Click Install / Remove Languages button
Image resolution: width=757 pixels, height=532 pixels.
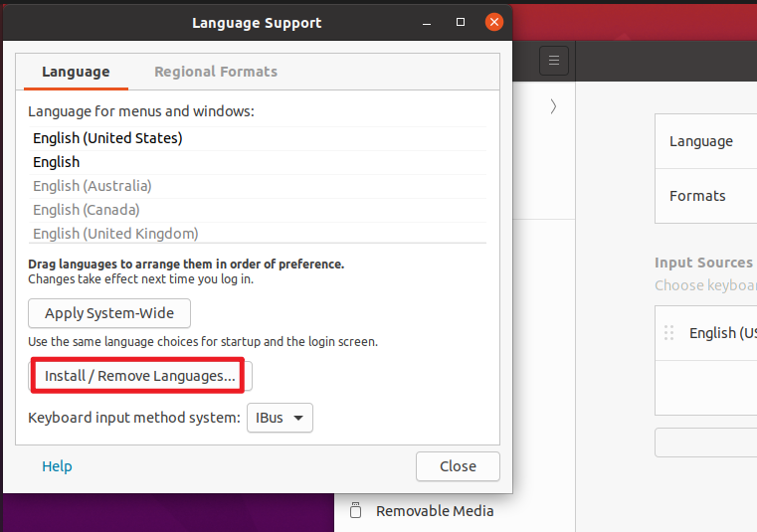[x=140, y=376]
